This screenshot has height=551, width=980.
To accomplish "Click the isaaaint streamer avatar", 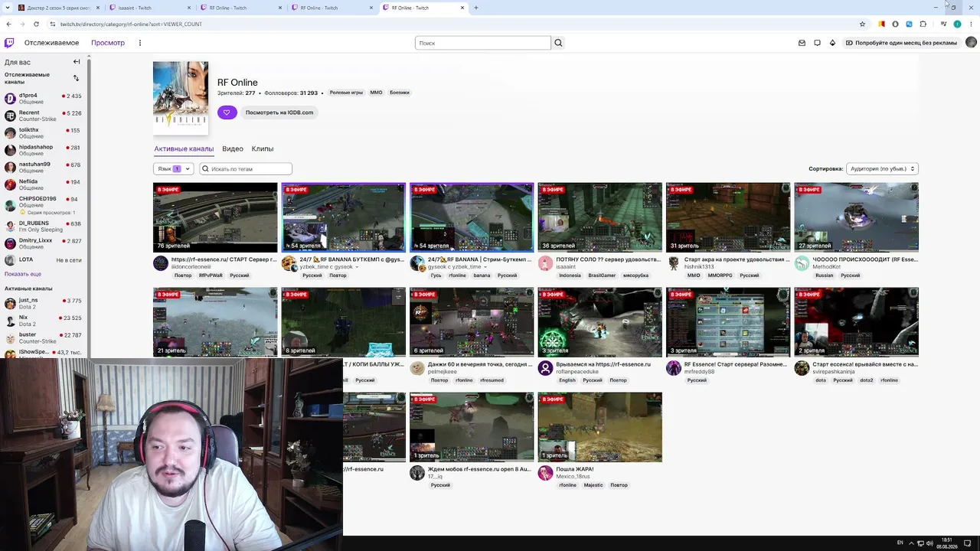I will 545,263.
